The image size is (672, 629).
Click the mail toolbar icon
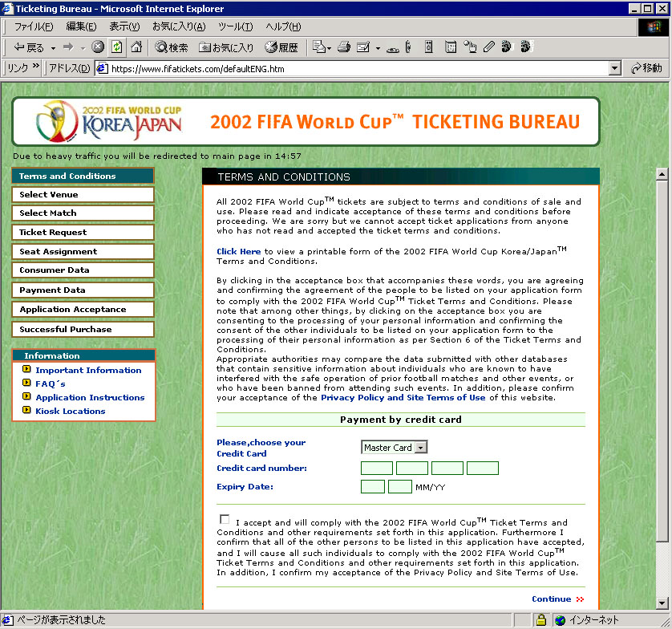(x=318, y=47)
